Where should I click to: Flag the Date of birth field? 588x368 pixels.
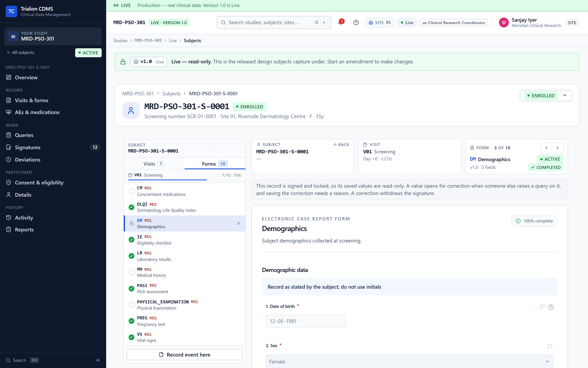coord(542,307)
